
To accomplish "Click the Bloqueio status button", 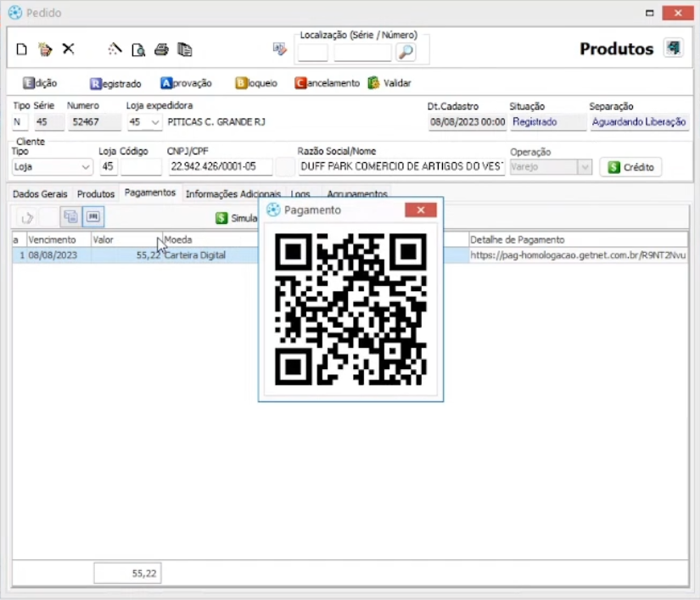I will click(256, 83).
